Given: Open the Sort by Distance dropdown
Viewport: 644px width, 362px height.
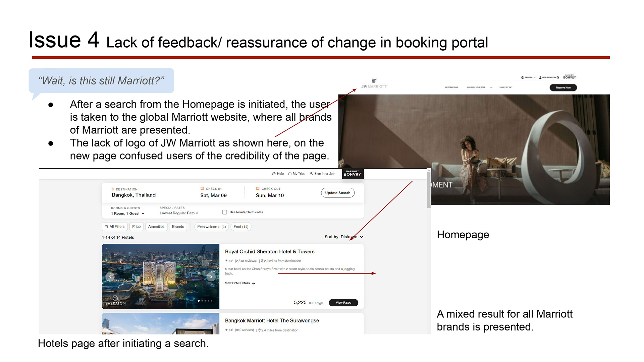Looking at the screenshot, I should 344,237.
